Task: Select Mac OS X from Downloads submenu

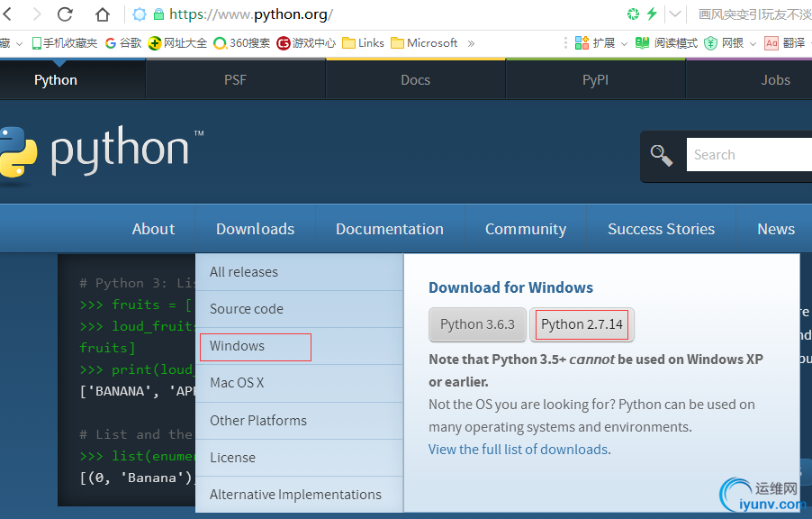Action: pyautogui.click(x=299, y=383)
